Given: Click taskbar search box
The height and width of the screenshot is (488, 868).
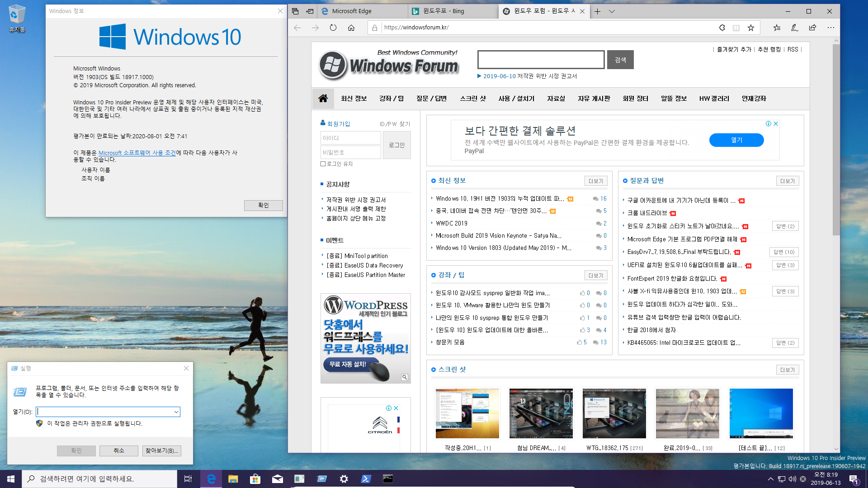Looking at the screenshot, I should (99, 479).
